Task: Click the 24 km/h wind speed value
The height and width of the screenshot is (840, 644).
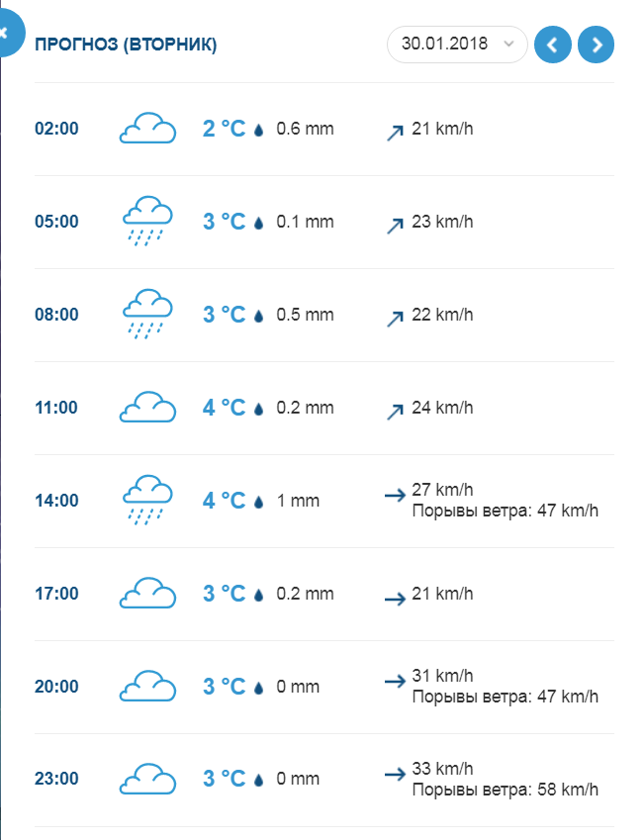Action: [x=442, y=408]
